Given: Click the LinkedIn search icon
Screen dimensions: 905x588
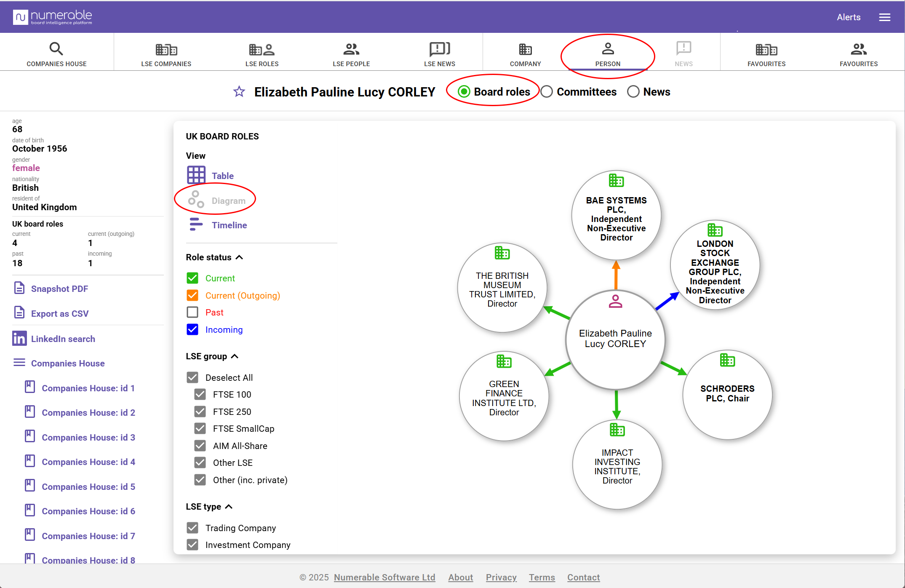Looking at the screenshot, I should coord(19,339).
